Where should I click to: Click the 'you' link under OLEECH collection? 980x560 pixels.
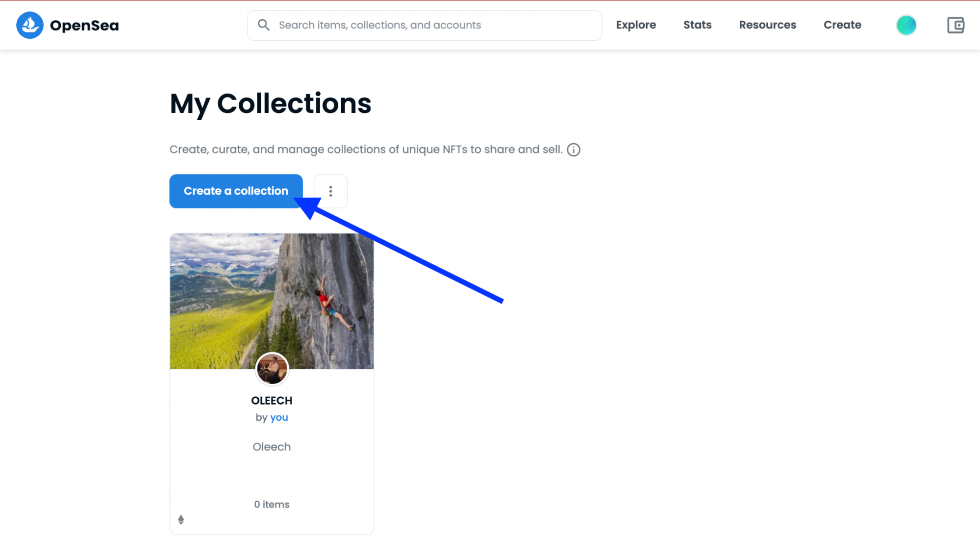click(278, 417)
